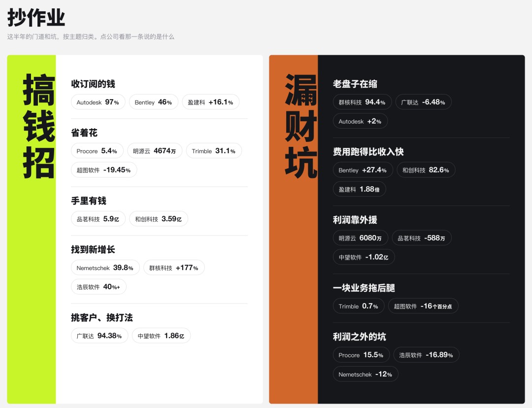Click the 收订阅的钱 section heading
The height and width of the screenshot is (408, 532).
click(93, 84)
